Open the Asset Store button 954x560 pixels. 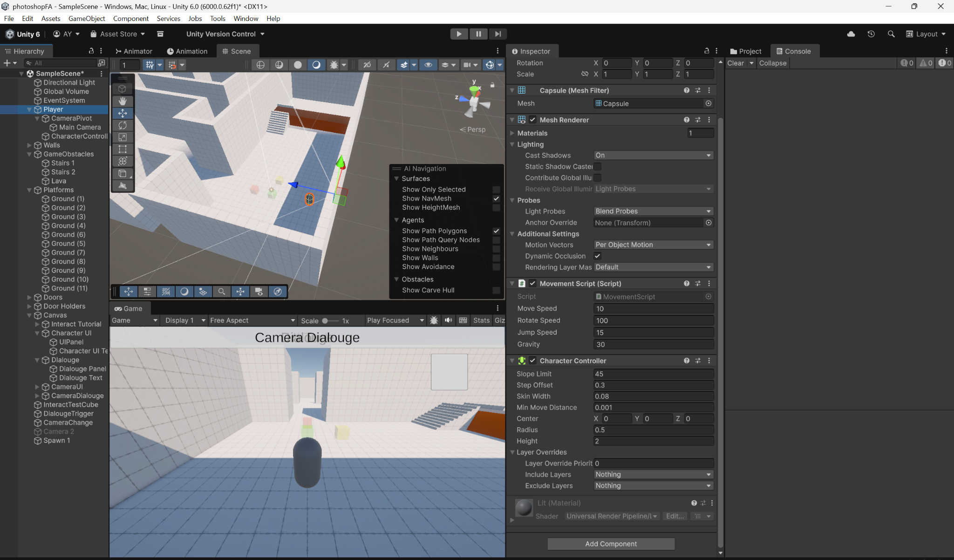118,34
